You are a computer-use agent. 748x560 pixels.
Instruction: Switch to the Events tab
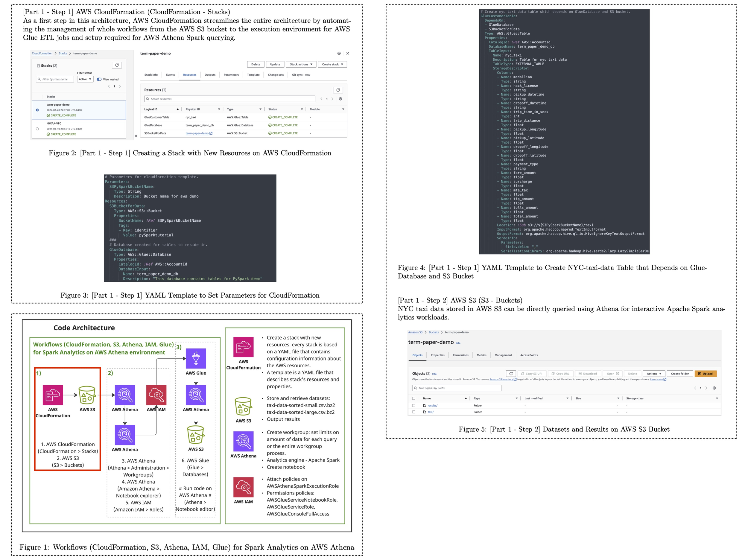tap(171, 75)
